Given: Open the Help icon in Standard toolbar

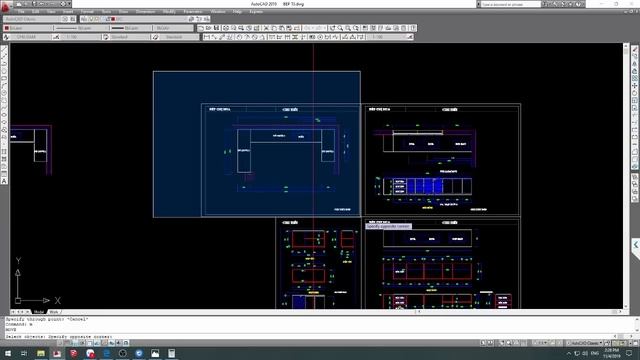Looking at the screenshot, I should pos(413,28).
